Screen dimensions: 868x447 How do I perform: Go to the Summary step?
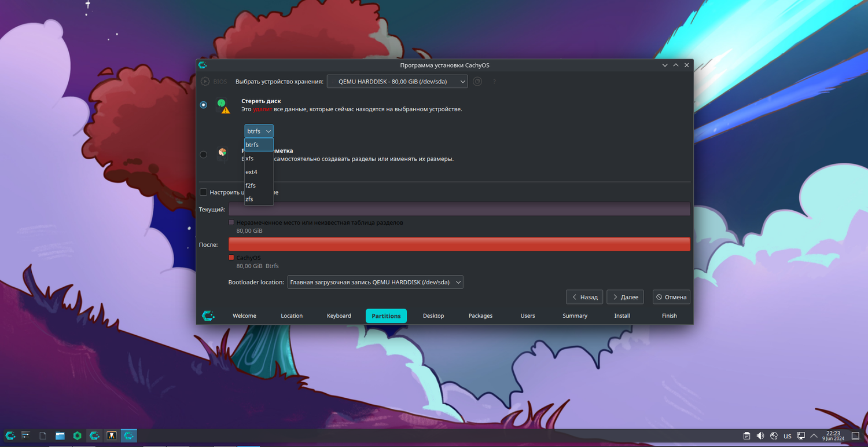point(575,316)
